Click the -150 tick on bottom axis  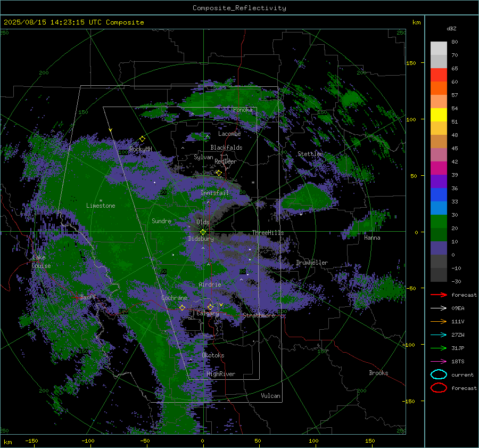click(31, 441)
